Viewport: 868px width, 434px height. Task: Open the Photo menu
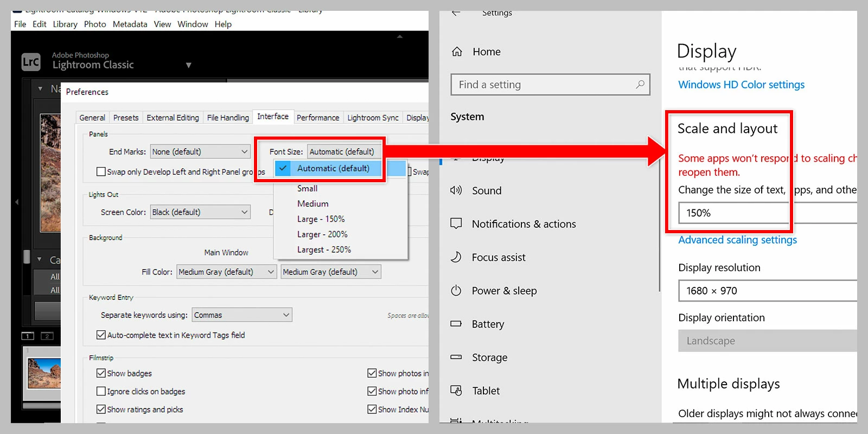click(95, 24)
